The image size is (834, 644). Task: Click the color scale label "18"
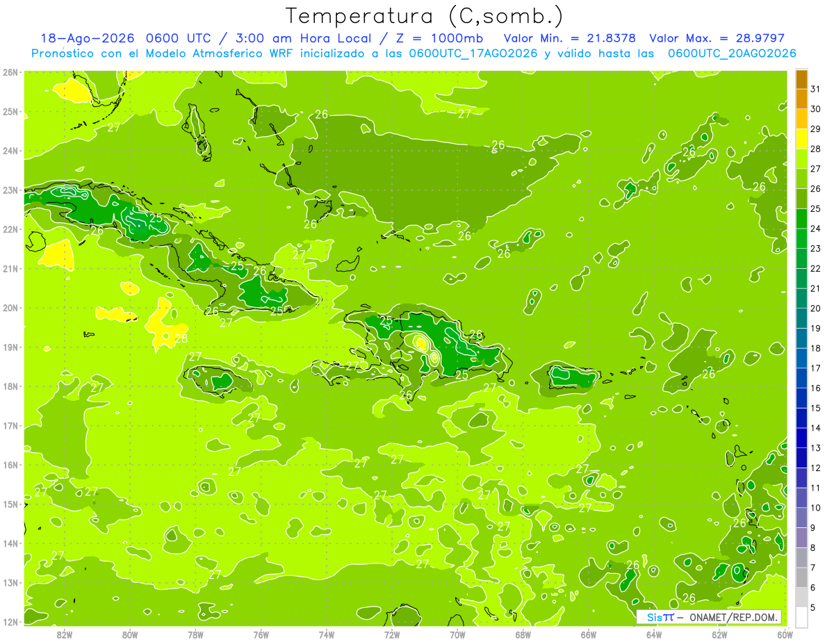[815, 348]
